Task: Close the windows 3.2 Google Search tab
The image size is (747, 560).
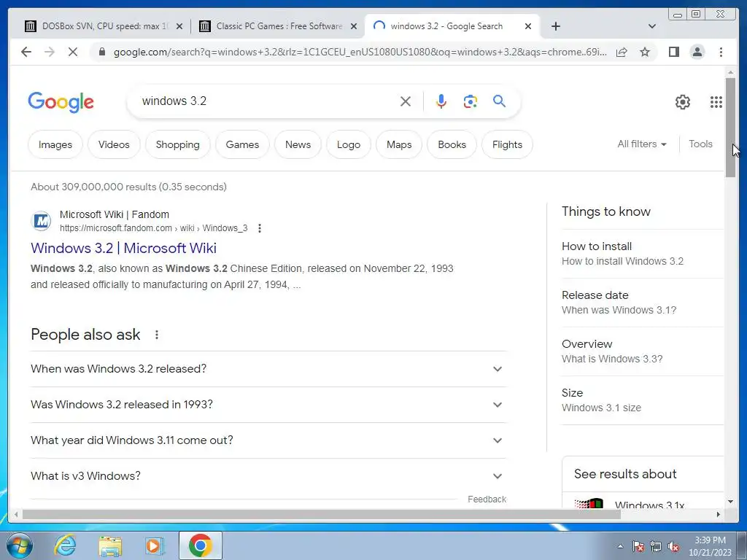Action: pyautogui.click(x=528, y=27)
